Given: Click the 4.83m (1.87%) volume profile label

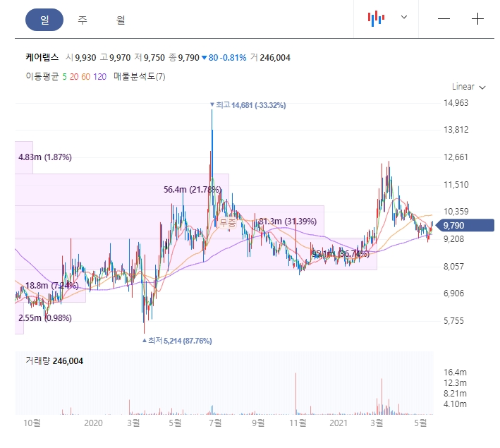Looking at the screenshot, I should (45, 157).
